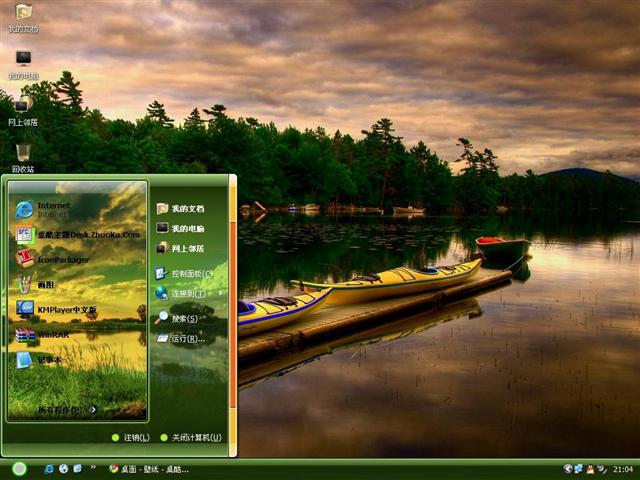This screenshot has width=640, height=480.
Task: Click the Start orb on taskbar
Action: (19, 469)
